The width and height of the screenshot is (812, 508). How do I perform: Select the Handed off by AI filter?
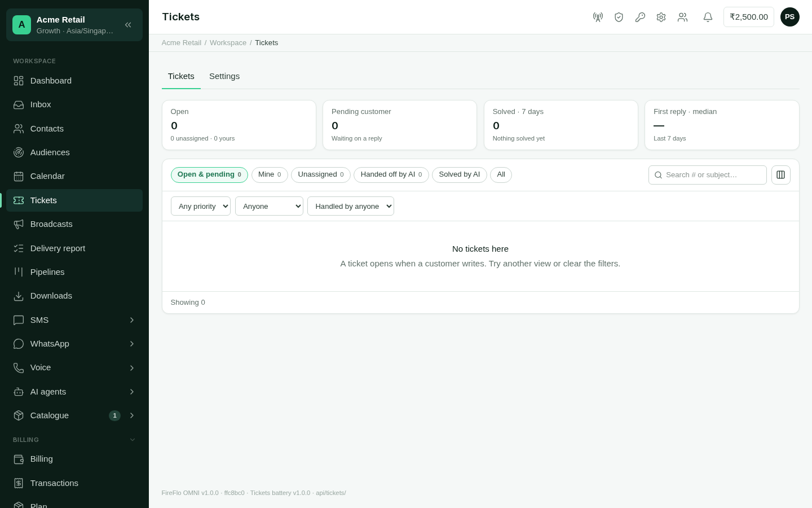point(391,175)
